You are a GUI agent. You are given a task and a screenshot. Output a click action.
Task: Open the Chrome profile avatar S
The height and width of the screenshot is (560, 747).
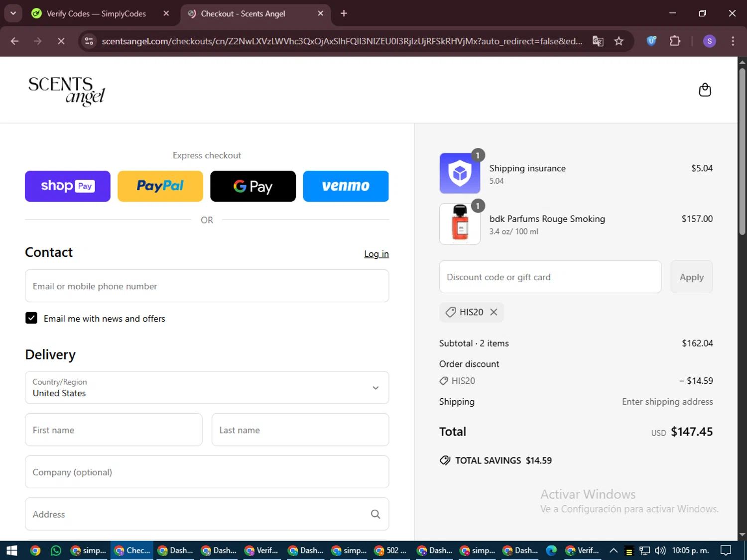coord(710,41)
